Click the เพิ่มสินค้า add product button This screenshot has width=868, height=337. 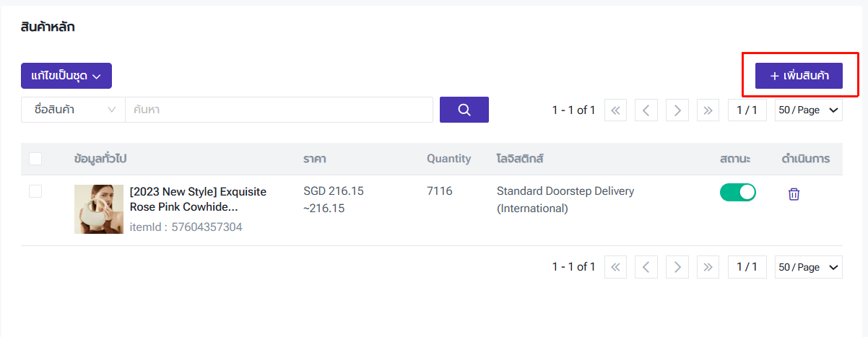click(799, 76)
